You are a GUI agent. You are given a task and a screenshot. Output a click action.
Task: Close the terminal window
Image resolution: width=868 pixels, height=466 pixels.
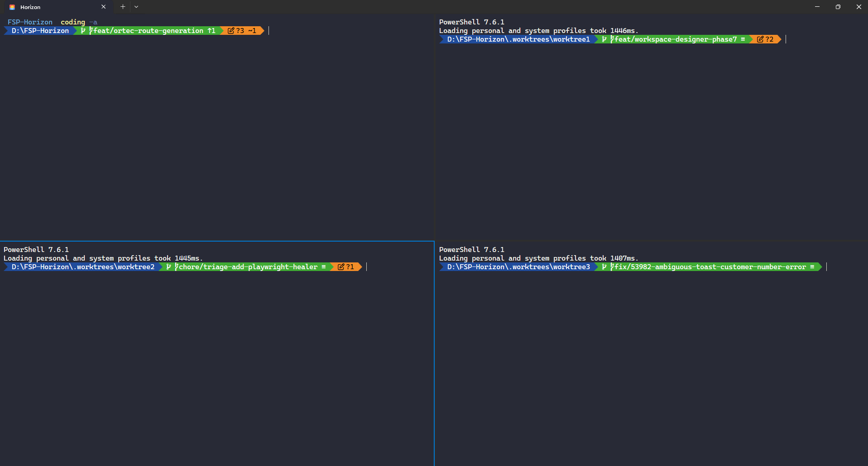858,7
